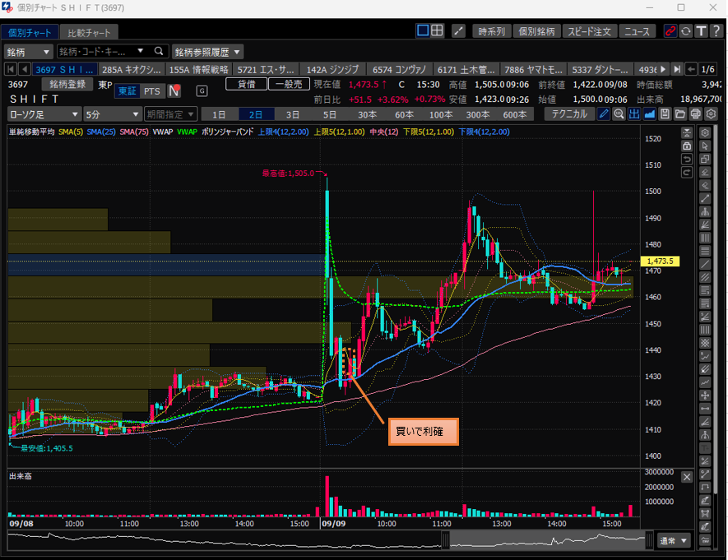Switch to split multi-chart layout
728x560 pixels.
tap(438, 31)
